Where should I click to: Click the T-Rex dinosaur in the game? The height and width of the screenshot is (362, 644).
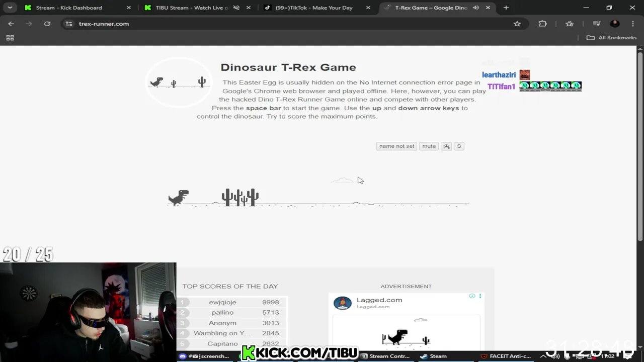click(179, 198)
